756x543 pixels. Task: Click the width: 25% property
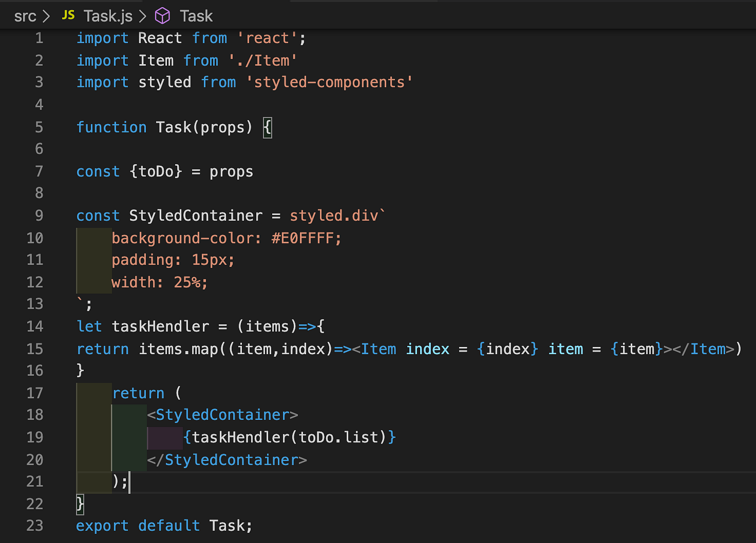[x=159, y=282]
